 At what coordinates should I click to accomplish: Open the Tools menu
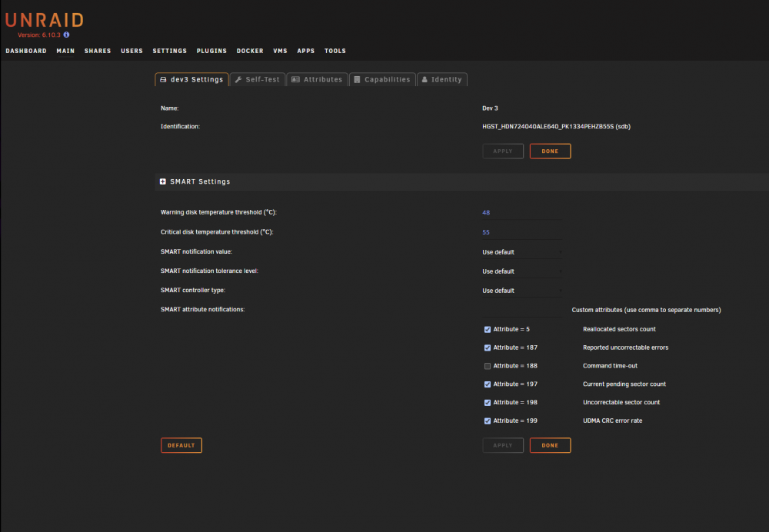(x=335, y=51)
